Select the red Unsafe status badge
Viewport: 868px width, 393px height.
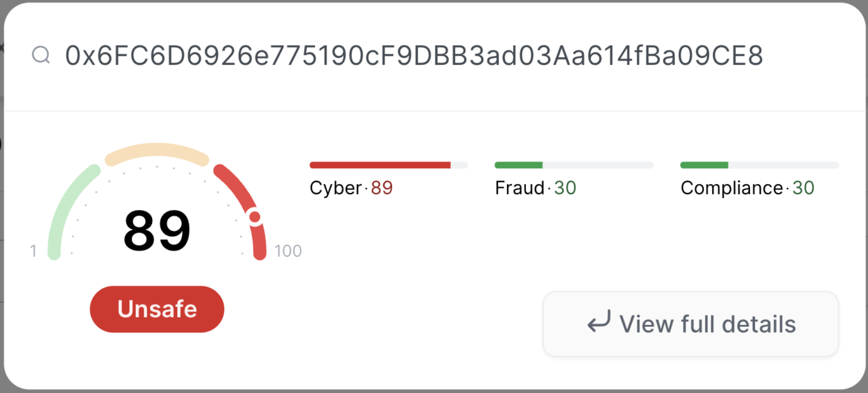pyautogui.click(x=157, y=308)
